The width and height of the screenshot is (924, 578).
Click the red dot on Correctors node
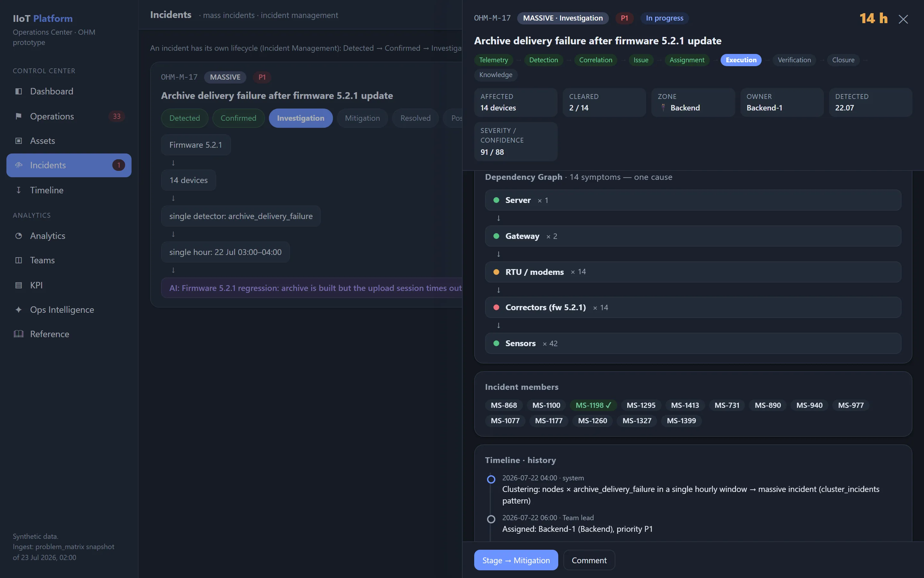pyautogui.click(x=496, y=307)
